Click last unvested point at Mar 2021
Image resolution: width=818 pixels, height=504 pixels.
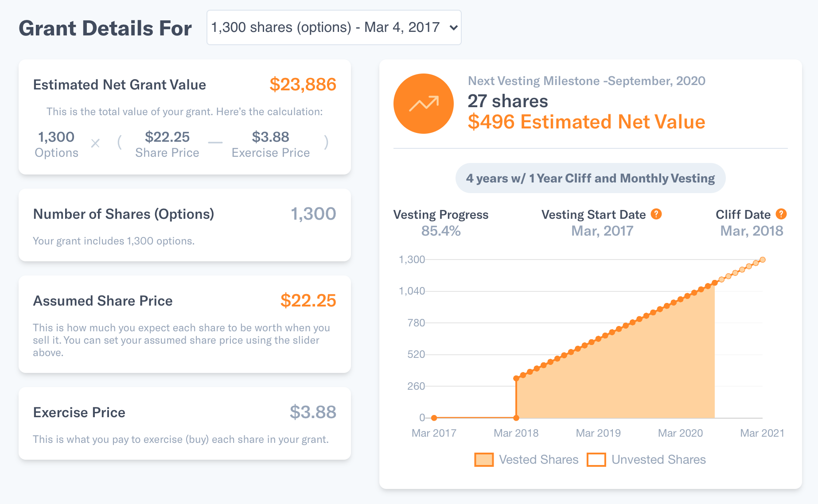click(763, 260)
